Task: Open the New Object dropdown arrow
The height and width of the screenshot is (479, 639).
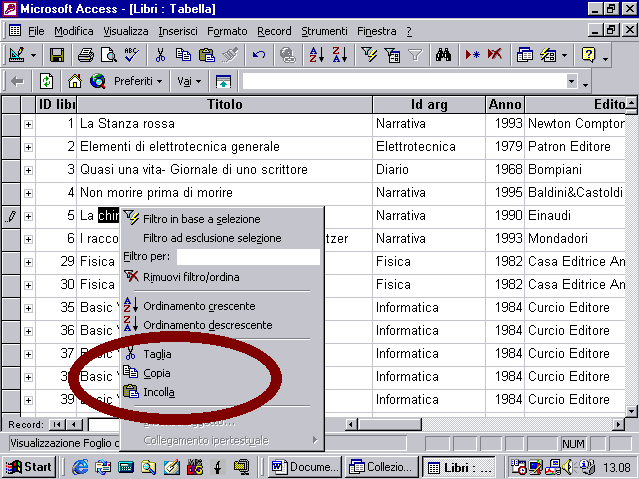Action: [565, 55]
